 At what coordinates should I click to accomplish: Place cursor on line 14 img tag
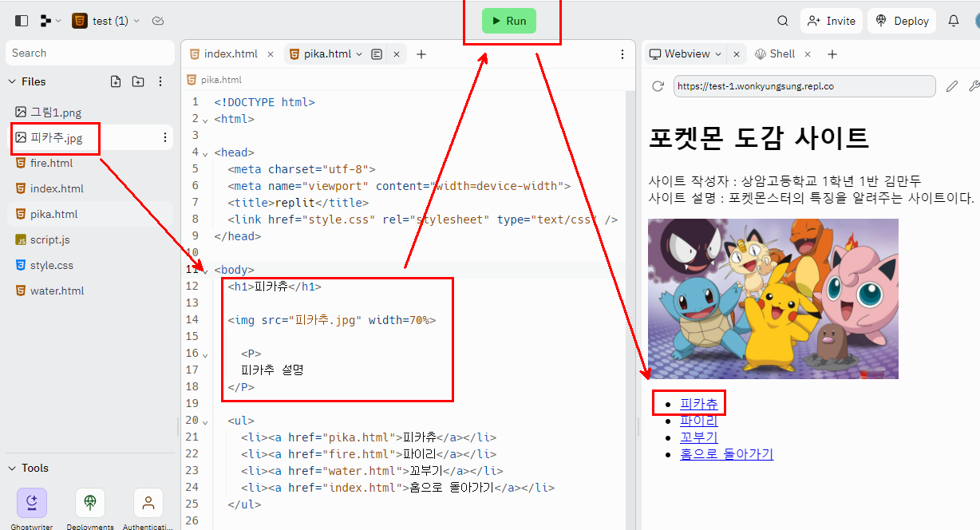pos(332,320)
